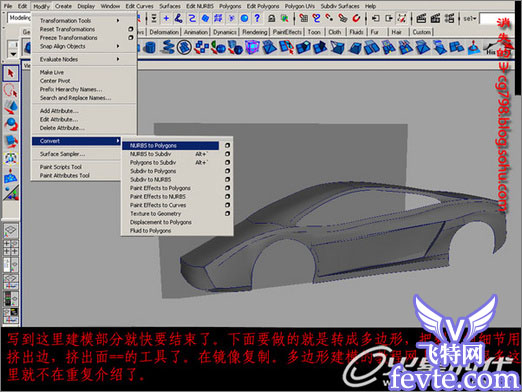Image resolution: width=522 pixels, height=392 pixels.
Task: Click the selection name input field
Action: (497, 19)
